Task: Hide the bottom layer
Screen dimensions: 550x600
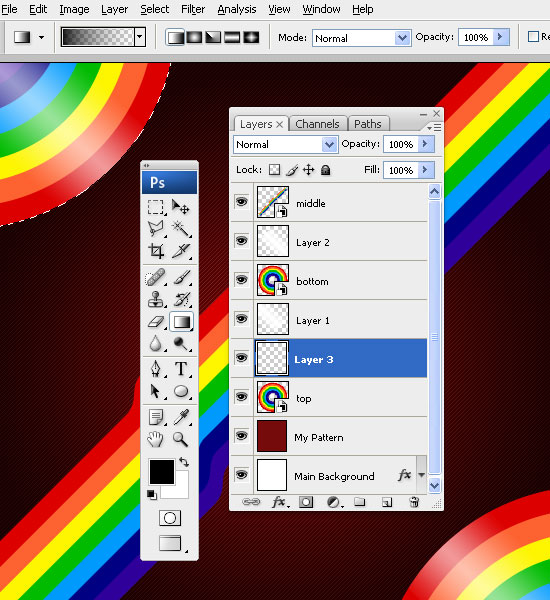Action: [x=242, y=280]
